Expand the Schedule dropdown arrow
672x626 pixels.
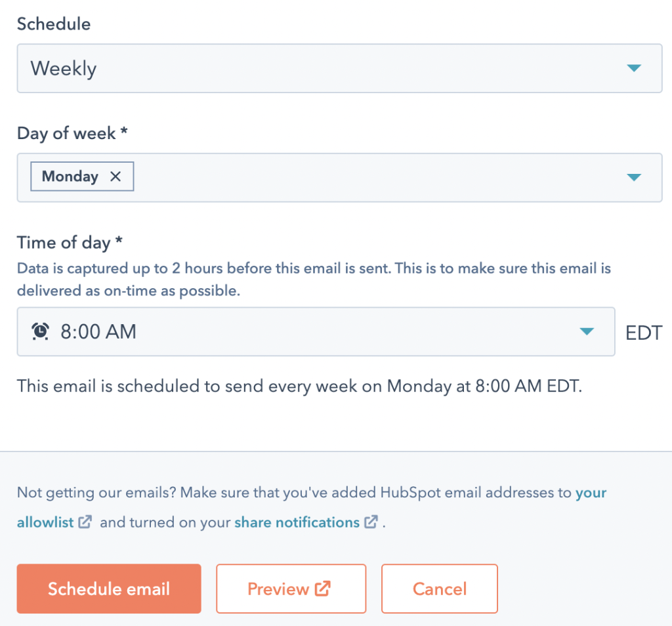[x=633, y=68]
